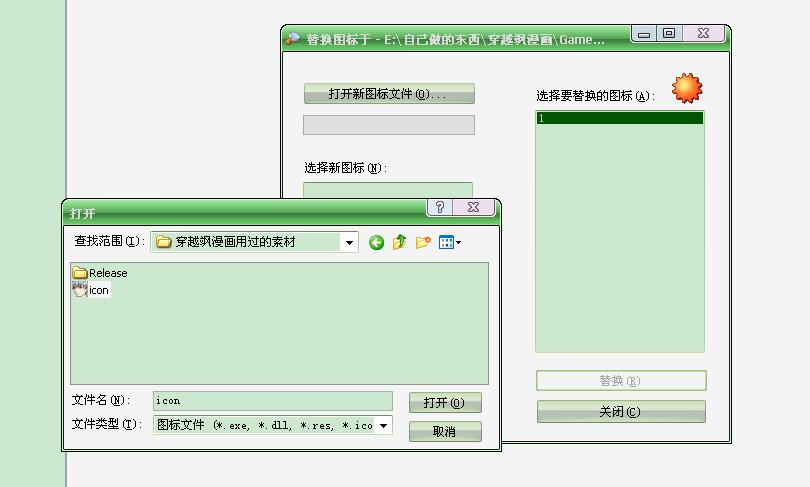Maximize the 替换图标于 window
Image resolution: width=810 pixels, height=487 pixels.
[x=669, y=34]
